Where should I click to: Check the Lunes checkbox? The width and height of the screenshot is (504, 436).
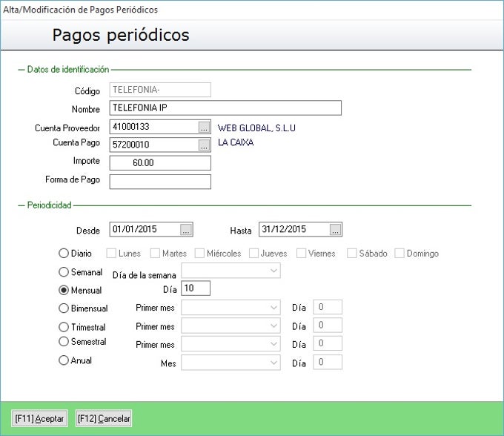(111, 254)
